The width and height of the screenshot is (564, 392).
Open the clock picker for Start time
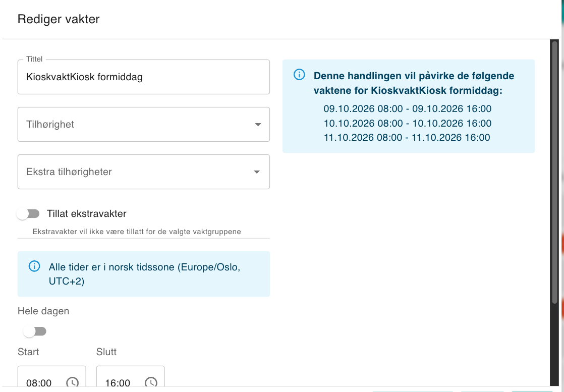(x=72, y=382)
